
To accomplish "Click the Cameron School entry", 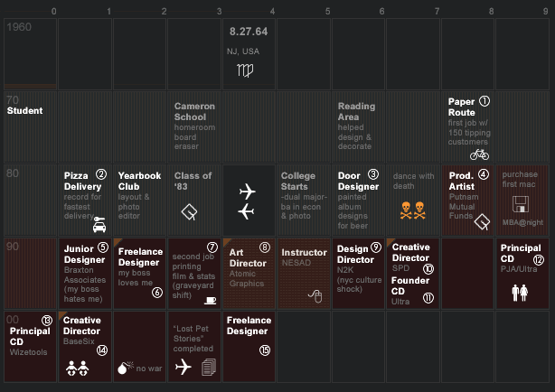I will (194, 127).
